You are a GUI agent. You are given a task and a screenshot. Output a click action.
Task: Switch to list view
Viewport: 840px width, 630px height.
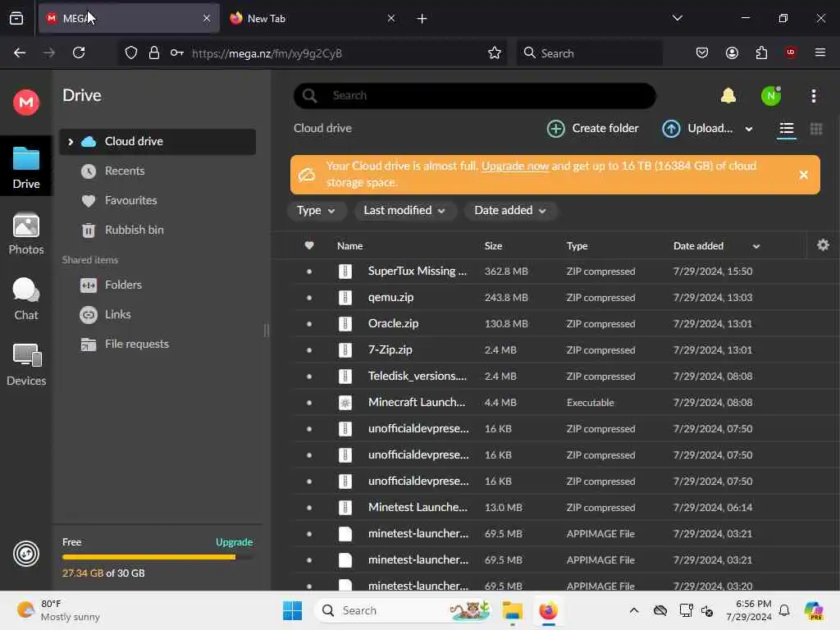pyautogui.click(x=786, y=129)
